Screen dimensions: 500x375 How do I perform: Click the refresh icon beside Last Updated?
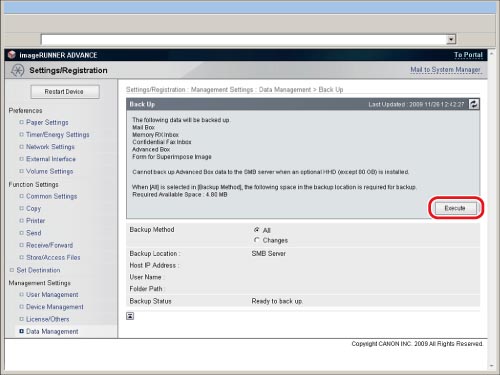(x=474, y=104)
